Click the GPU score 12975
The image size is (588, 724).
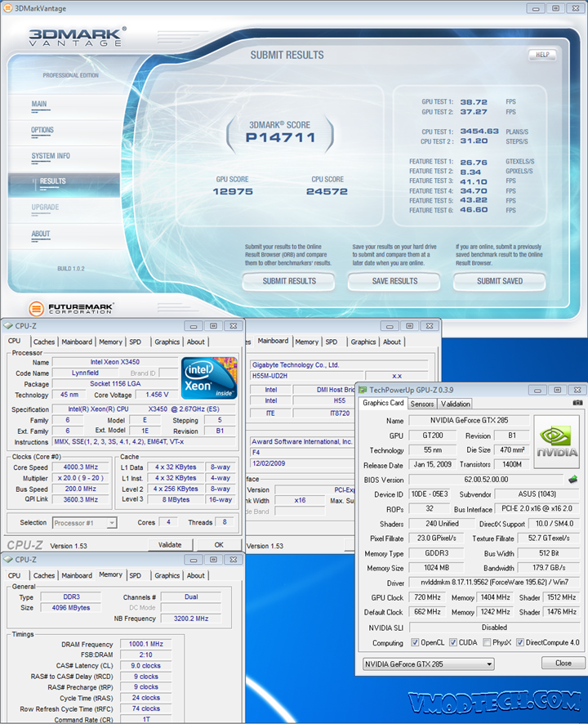tap(233, 191)
